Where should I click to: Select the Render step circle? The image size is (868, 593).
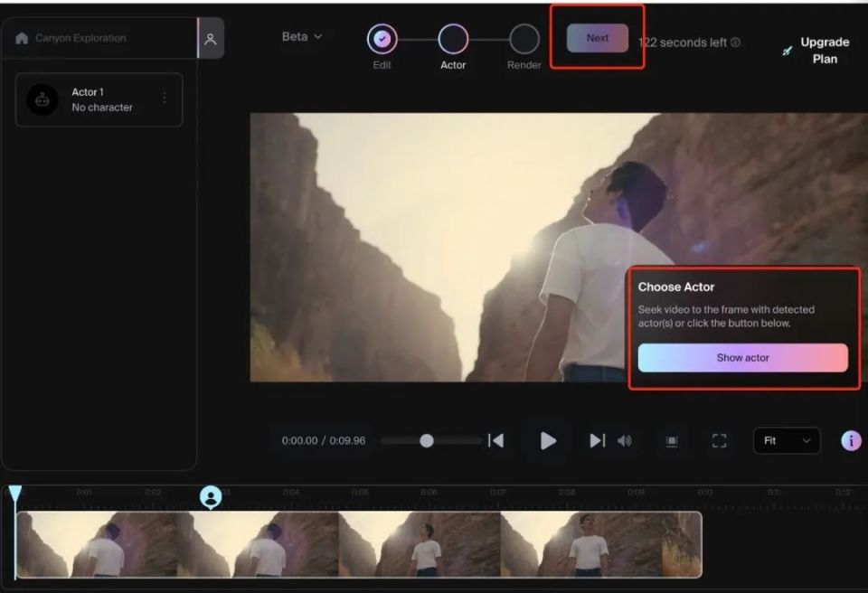click(524, 39)
